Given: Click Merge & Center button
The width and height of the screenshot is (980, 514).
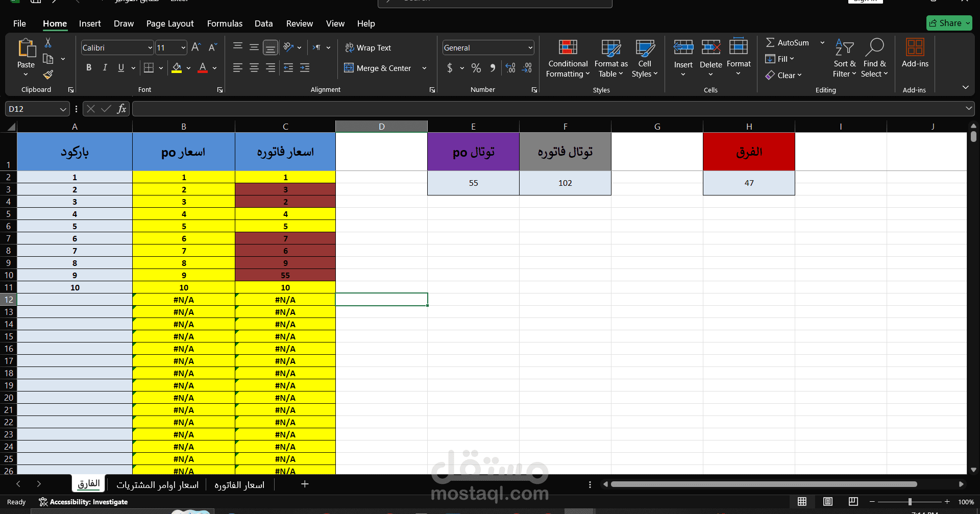Looking at the screenshot, I should pos(377,68).
